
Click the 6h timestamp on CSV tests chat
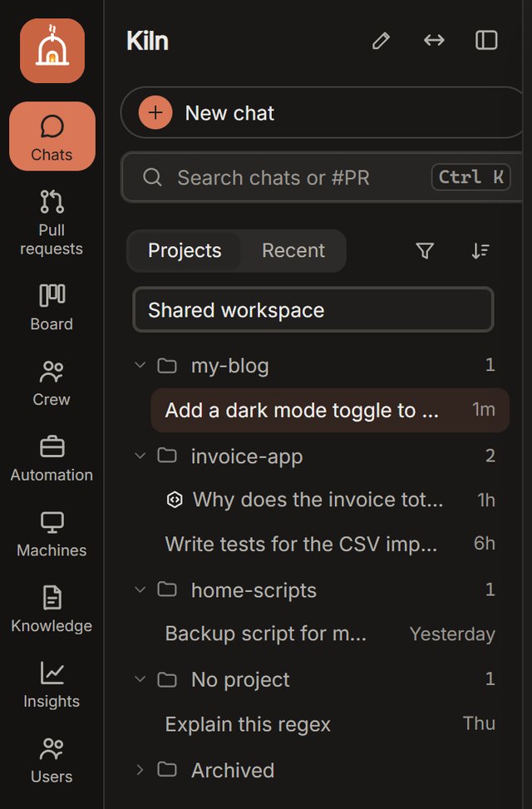pos(485,543)
